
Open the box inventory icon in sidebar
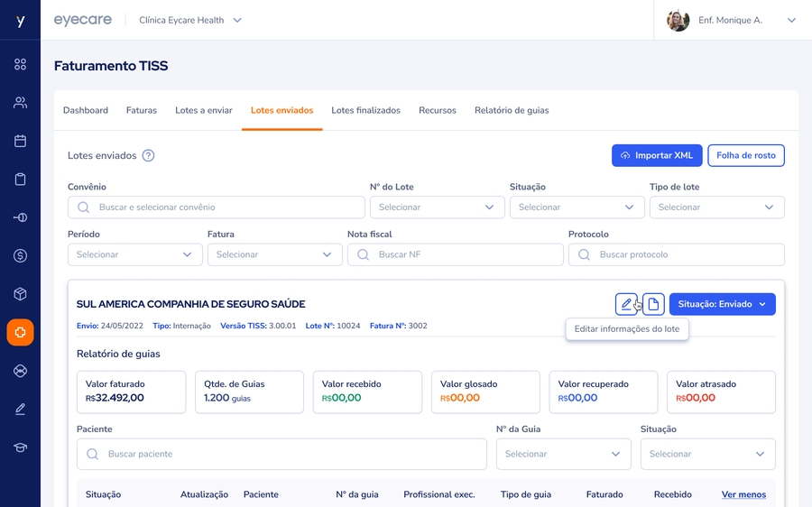point(20,294)
